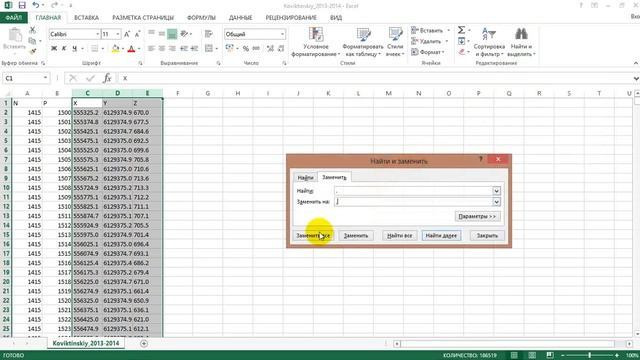Click the Normal view icon in status bar
This screenshot has width=640, height=360.
[x=514, y=356]
